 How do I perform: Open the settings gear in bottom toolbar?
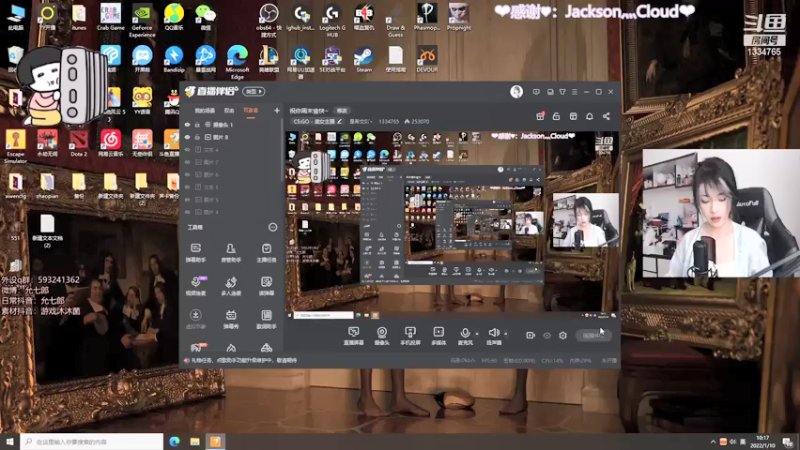point(563,335)
